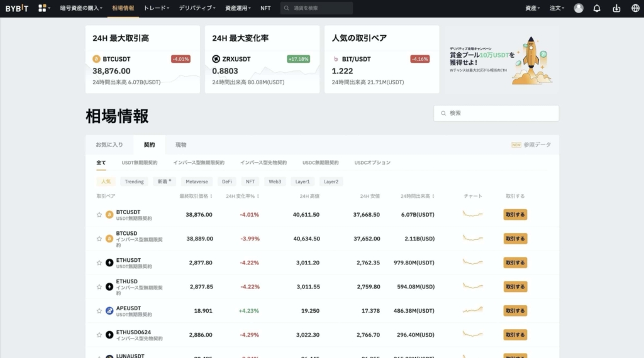
Task: Select the 全て sub-tab
Action: pyautogui.click(x=101, y=163)
